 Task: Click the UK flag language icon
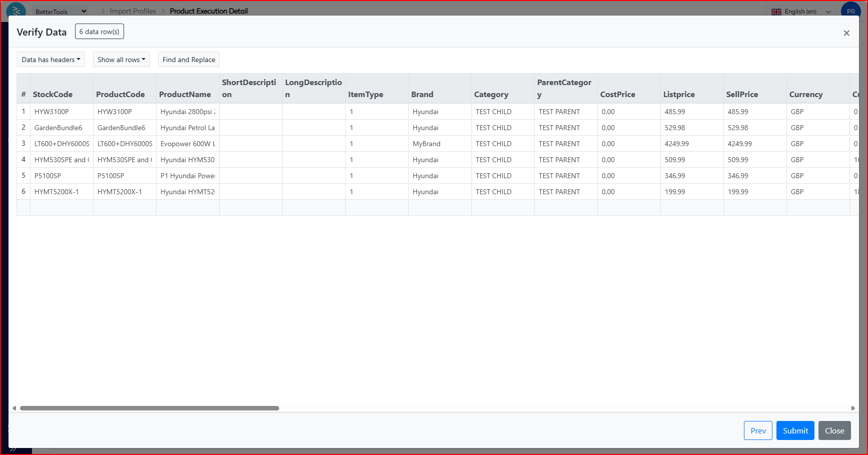(776, 12)
